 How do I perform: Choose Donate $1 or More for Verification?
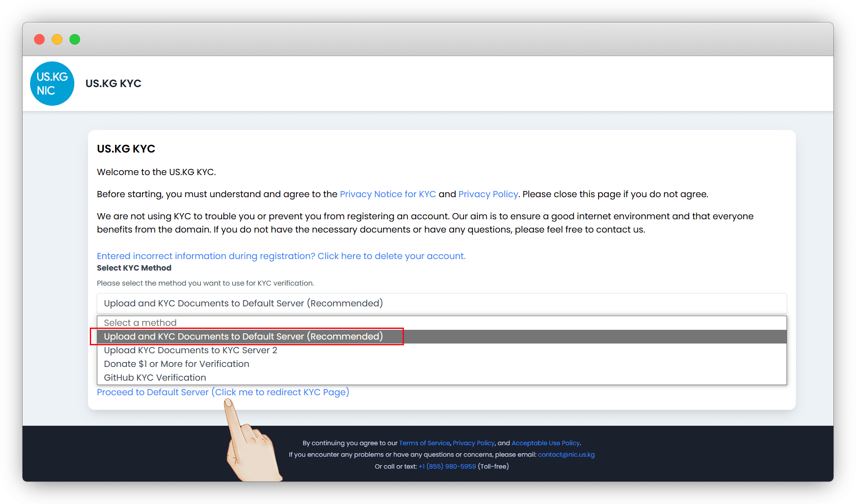pyautogui.click(x=177, y=364)
